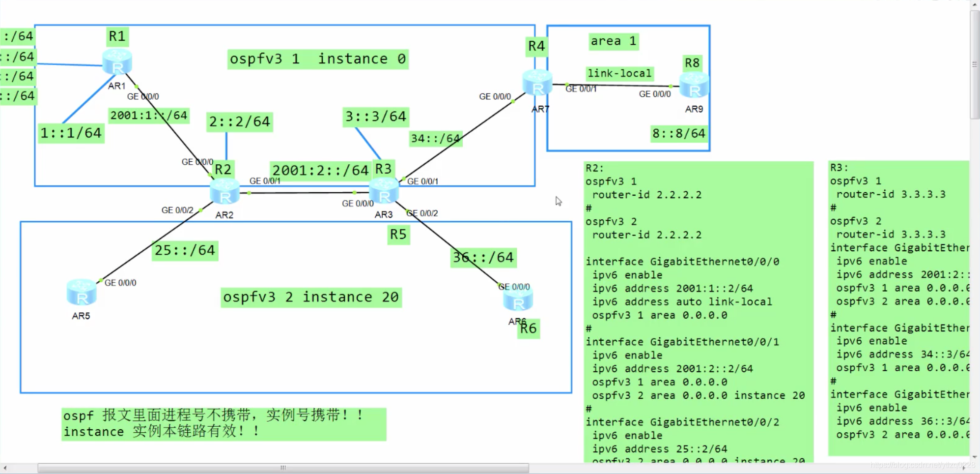This screenshot has width=980, height=474.
Task: Click the horizontal scrollbar thumb
Action: [x=283, y=468]
